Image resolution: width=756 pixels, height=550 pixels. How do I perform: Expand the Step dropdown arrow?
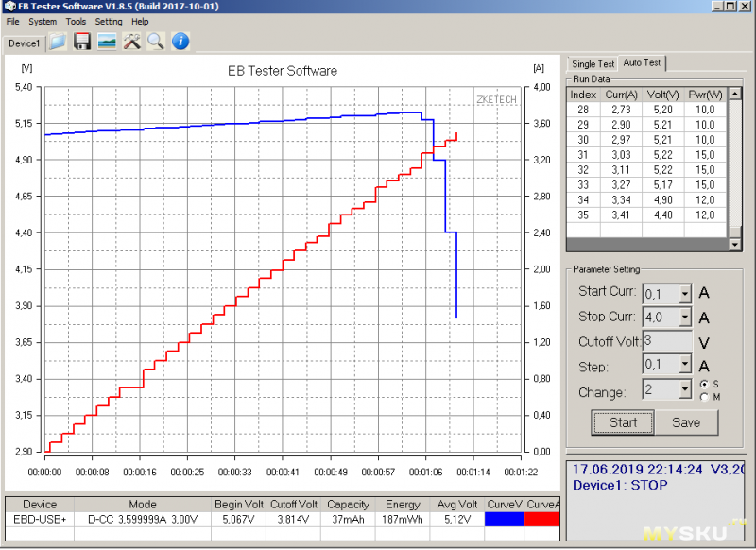[684, 365]
